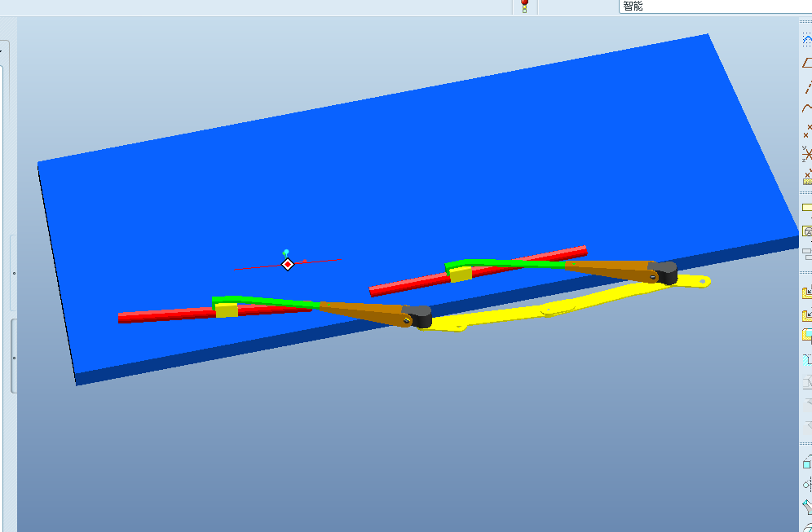Select the Revolve tool icon
This screenshot has width=812, height=532.
click(x=807, y=485)
